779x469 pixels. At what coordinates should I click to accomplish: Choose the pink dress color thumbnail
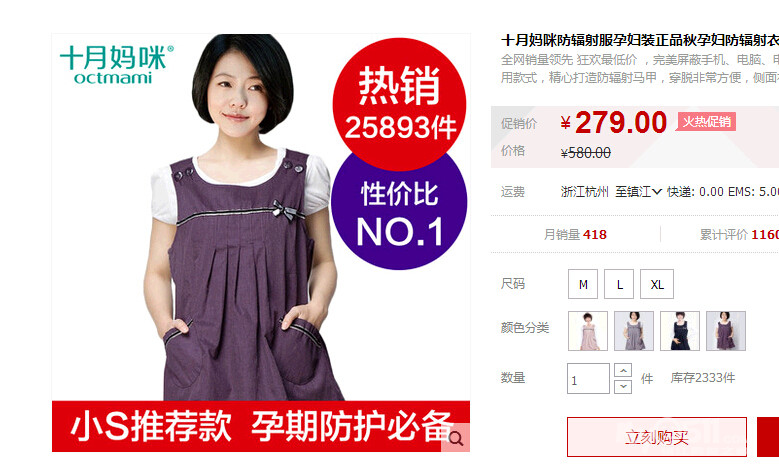click(x=588, y=331)
